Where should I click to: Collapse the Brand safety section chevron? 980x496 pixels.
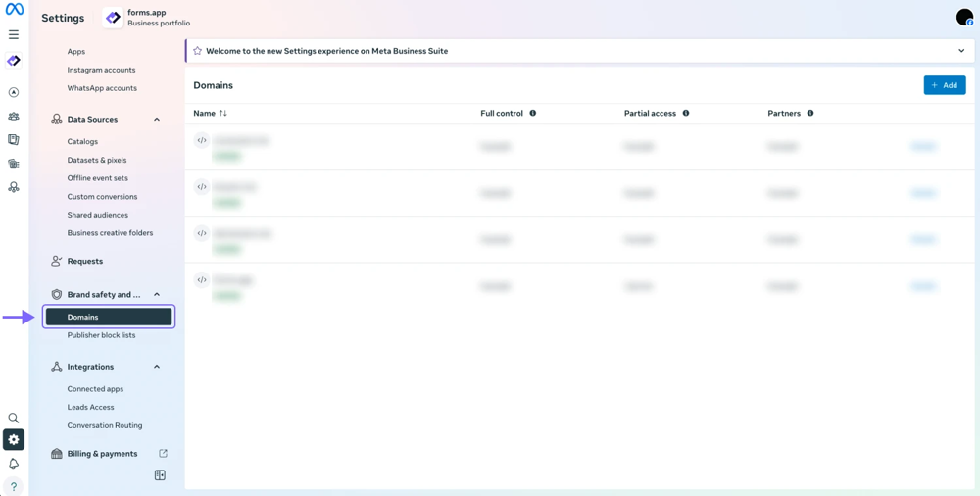(x=157, y=294)
